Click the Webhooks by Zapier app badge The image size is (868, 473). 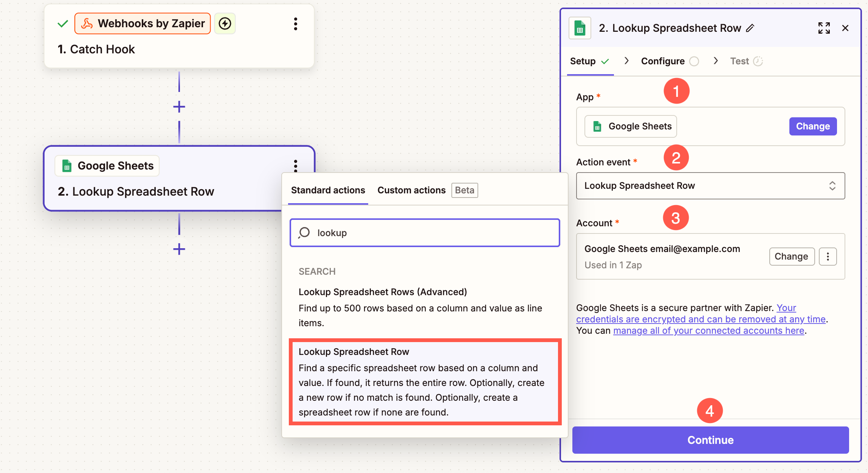(143, 23)
